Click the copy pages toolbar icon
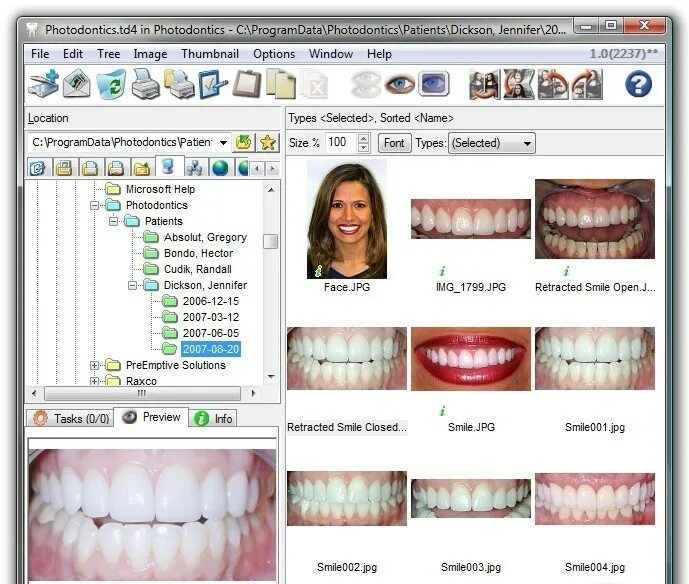This screenshot has height=584, width=689. click(281, 84)
